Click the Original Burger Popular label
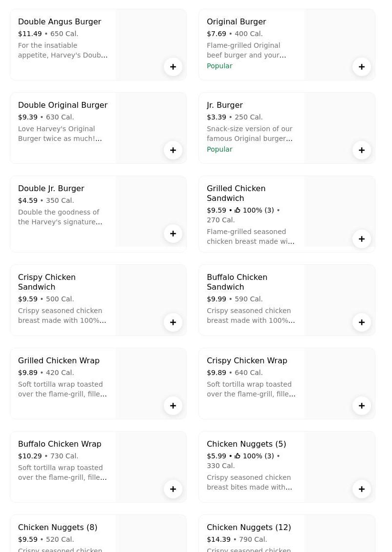 click(x=219, y=66)
